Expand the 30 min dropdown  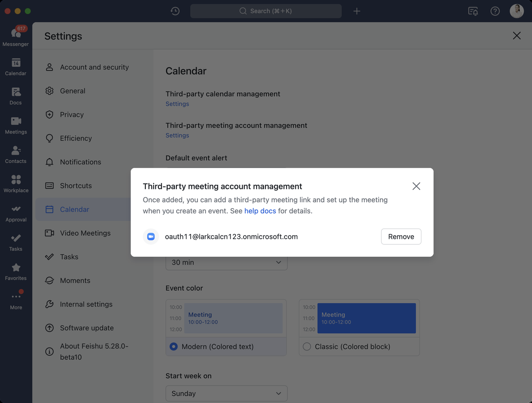[x=226, y=262]
